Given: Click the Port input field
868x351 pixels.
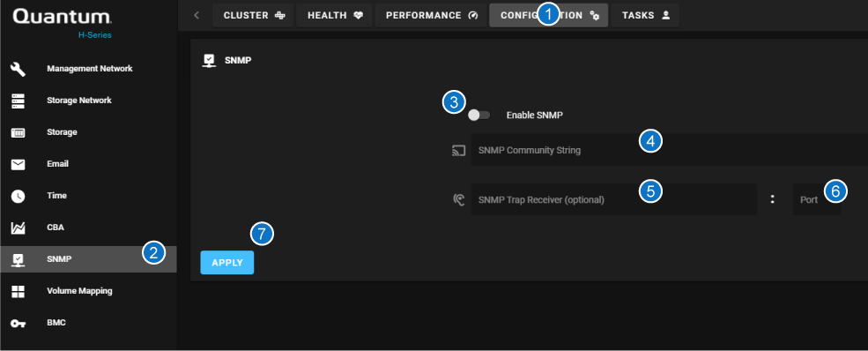Looking at the screenshot, I should pyautogui.click(x=817, y=200).
